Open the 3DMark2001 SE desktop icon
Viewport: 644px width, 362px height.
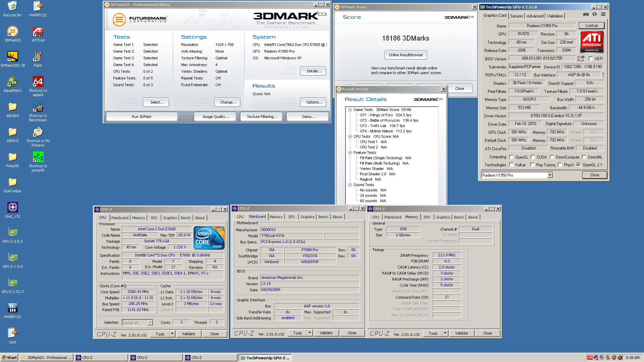(x=12, y=59)
